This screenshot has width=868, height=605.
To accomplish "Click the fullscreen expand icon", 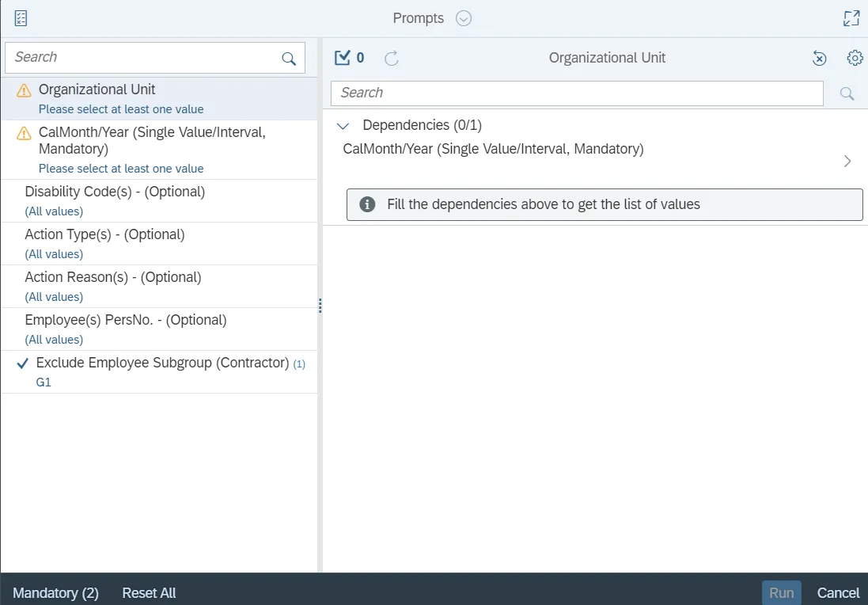I will 851,18.
